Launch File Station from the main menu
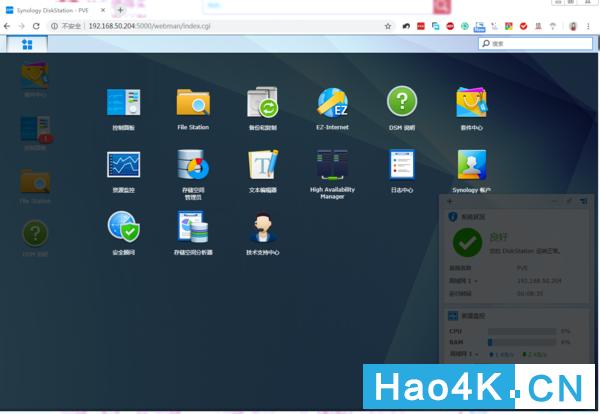The image size is (600, 414). click(x=193, y=103)
